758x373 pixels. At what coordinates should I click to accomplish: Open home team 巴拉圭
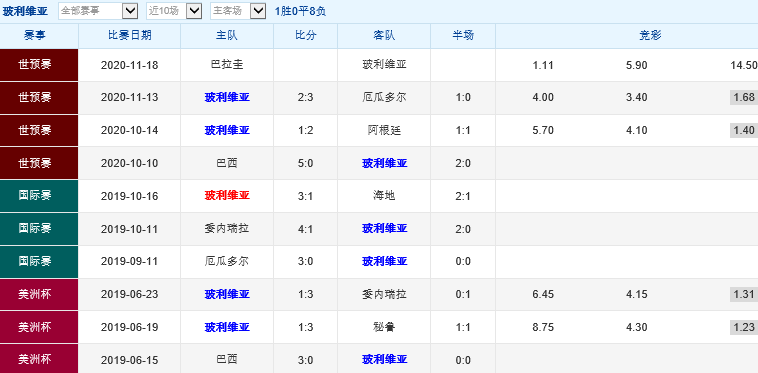coord(227,64)
